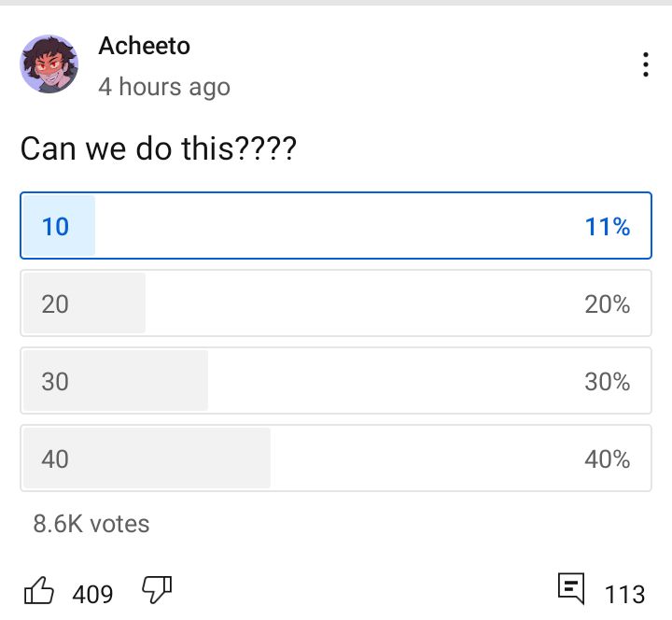
Task: Select poll option 10
Action: tap(336, 226)
